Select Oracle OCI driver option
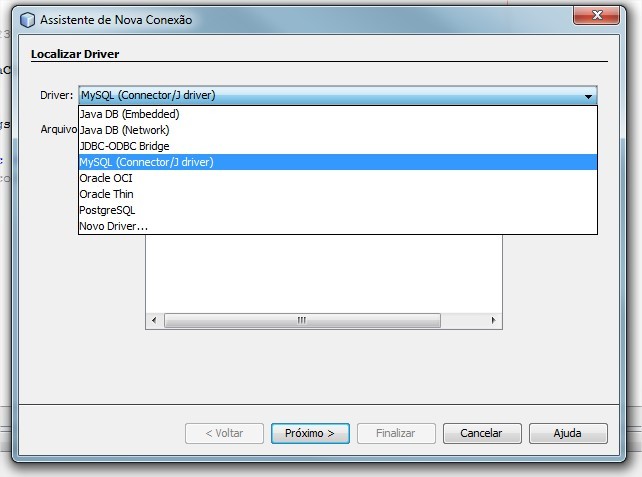This screenshot has width=642, height=477. 338,178
